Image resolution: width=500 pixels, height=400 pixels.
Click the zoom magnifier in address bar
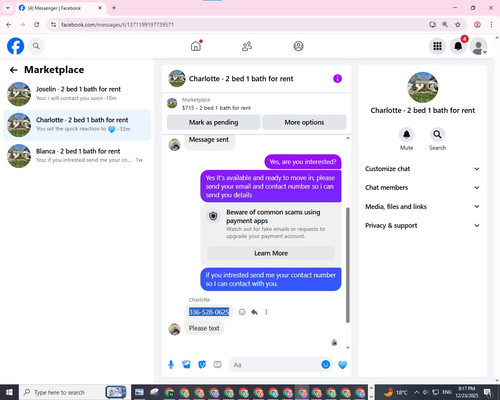(445, 25)
